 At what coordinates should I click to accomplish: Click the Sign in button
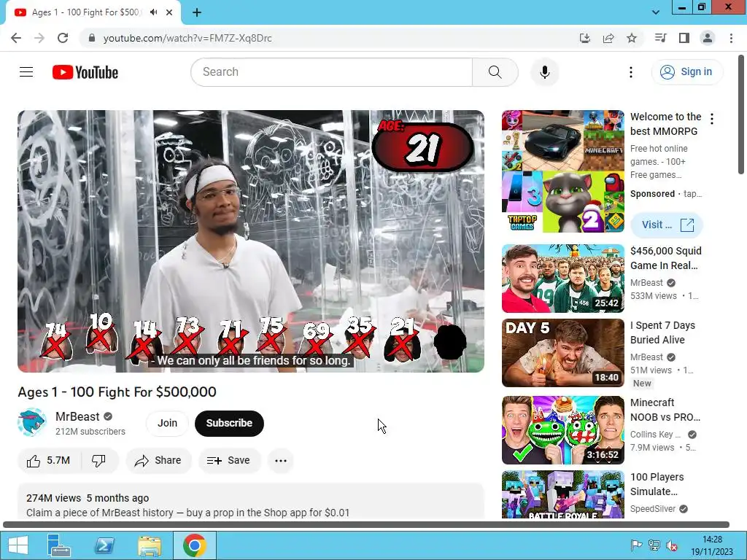click(x=687, y=72)
